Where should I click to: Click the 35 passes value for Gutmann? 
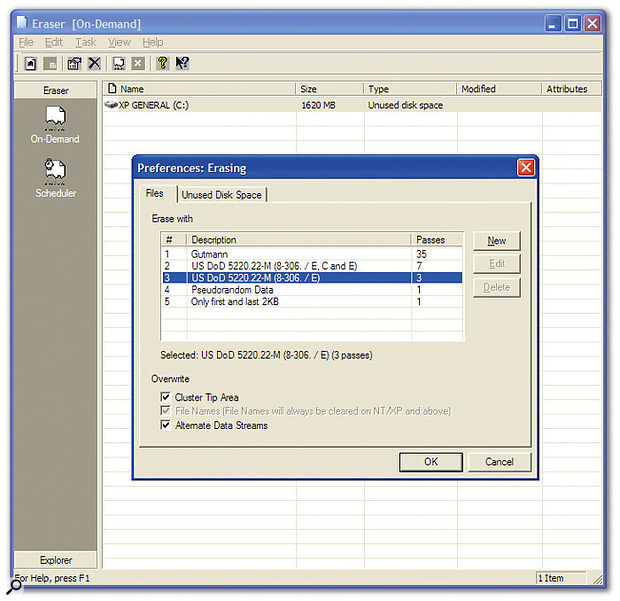tap(421, 254)
